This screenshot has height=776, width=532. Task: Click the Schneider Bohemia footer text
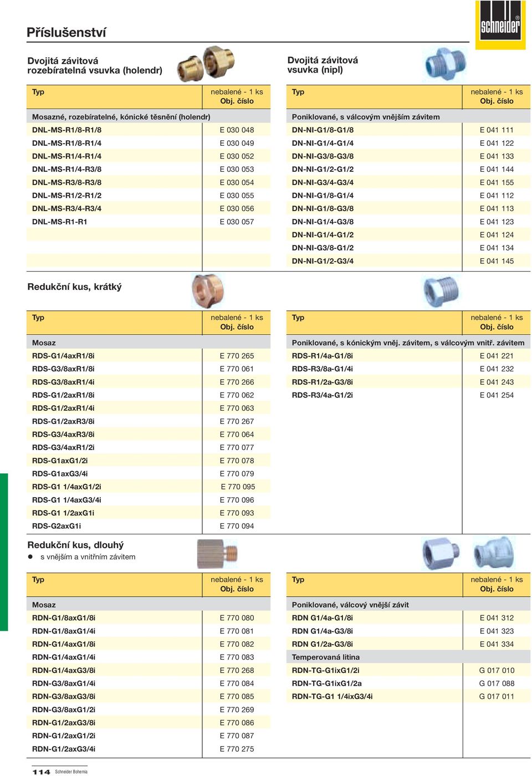[71, 772]
